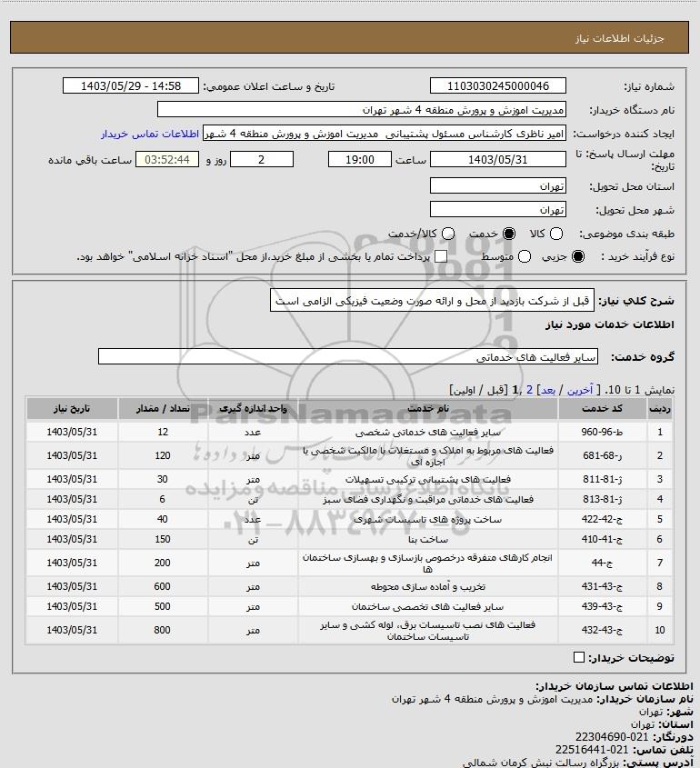Select the کالا/خدمت radio button
700x768 pixels.
pos(447,234)
